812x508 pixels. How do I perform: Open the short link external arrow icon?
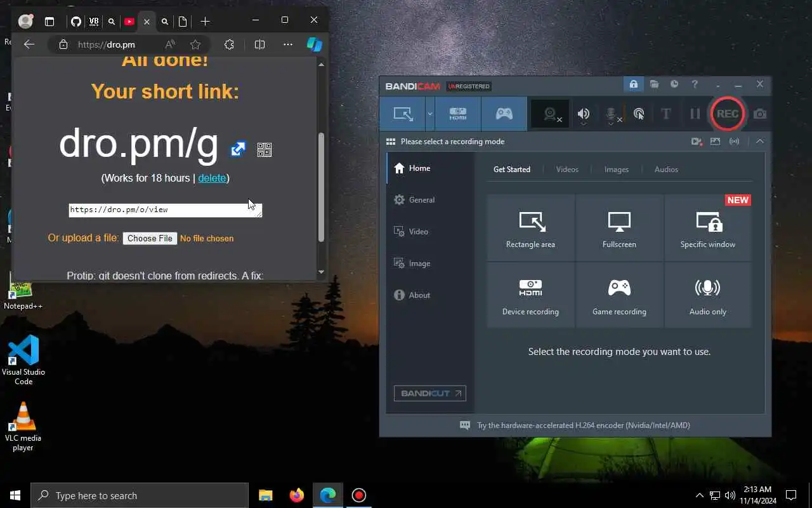[238, 149]
